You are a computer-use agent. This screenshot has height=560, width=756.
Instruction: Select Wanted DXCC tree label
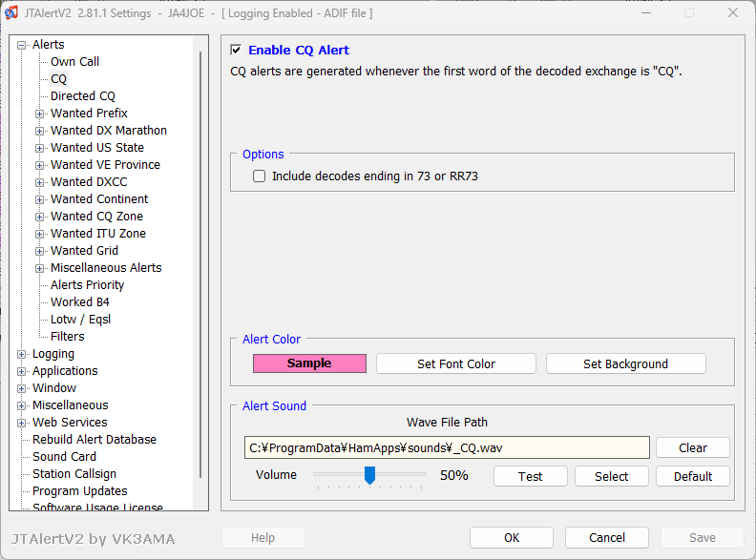coord(89,181)
